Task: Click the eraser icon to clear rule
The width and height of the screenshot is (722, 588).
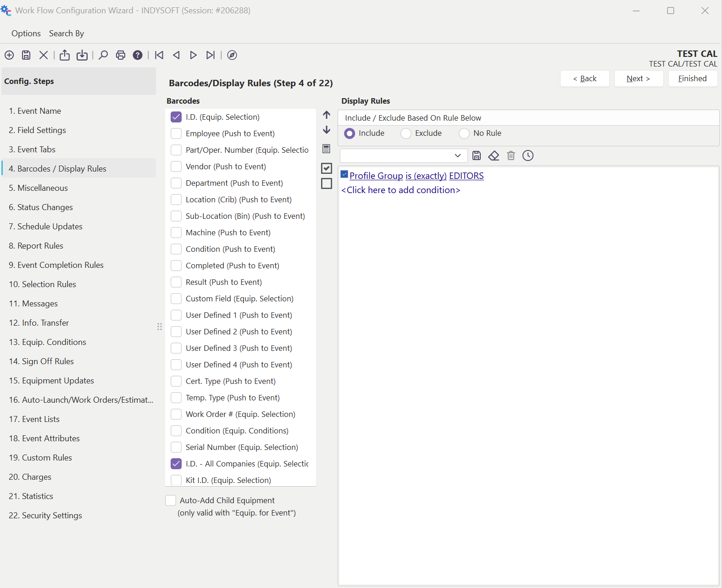Action: coord(494,156)
